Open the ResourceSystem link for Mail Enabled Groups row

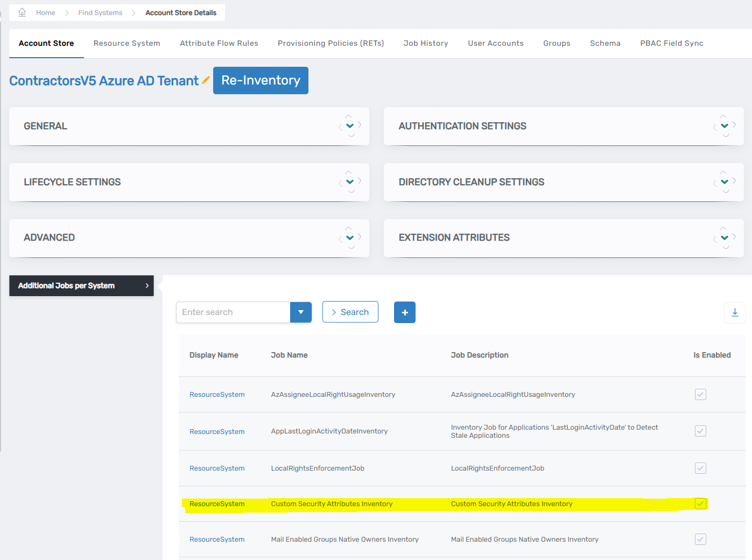(x=216, y=539)
